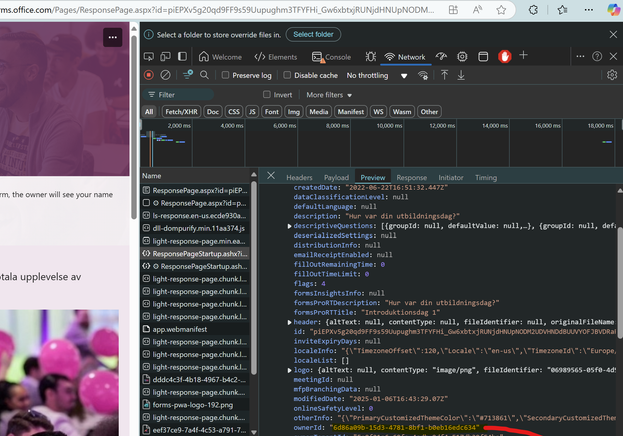Select ResponsePageStartup.ashx request in list

(x=198, y=254)
